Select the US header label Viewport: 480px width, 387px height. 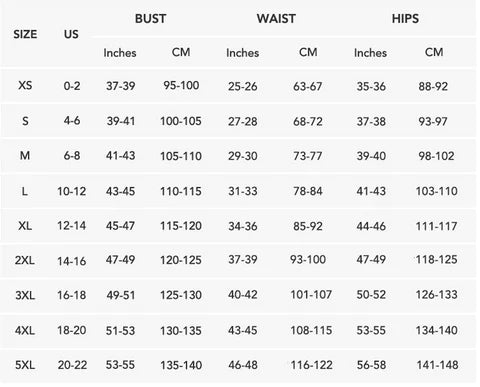pos(71,34)
